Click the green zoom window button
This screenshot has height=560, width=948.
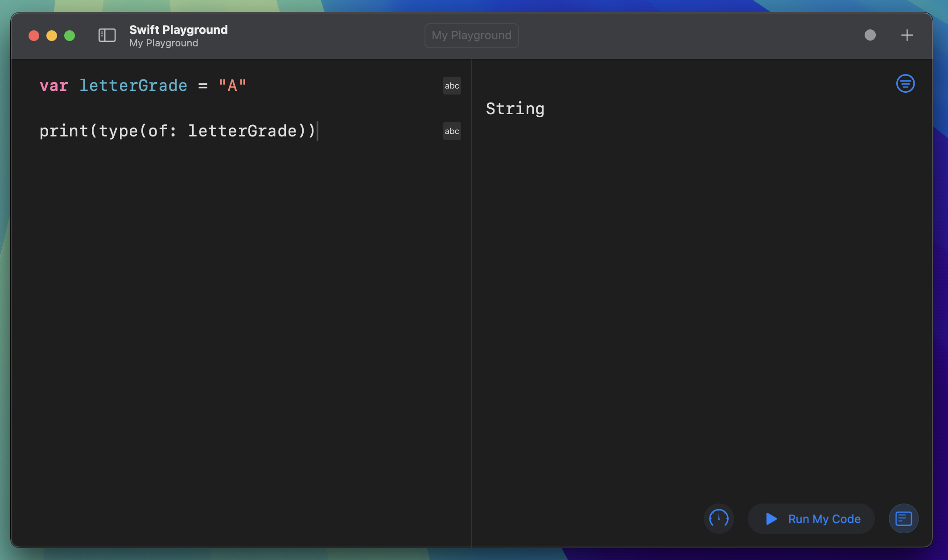70,36
